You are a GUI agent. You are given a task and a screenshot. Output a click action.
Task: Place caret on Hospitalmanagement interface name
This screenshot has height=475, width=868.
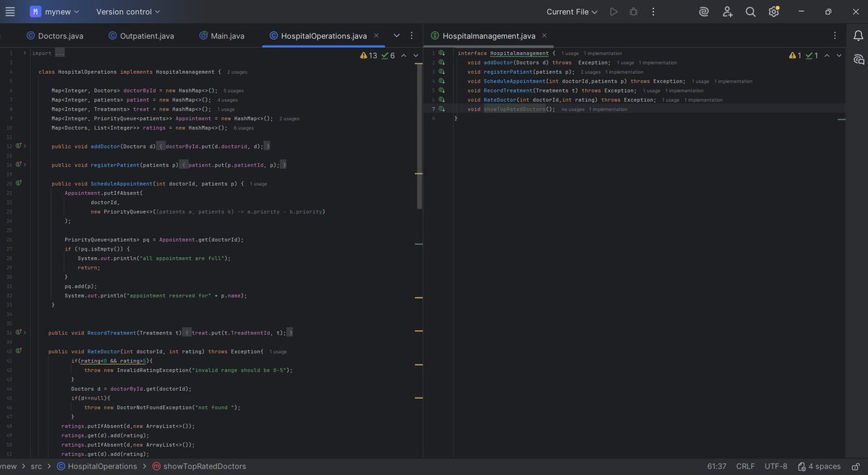[519, 53]
